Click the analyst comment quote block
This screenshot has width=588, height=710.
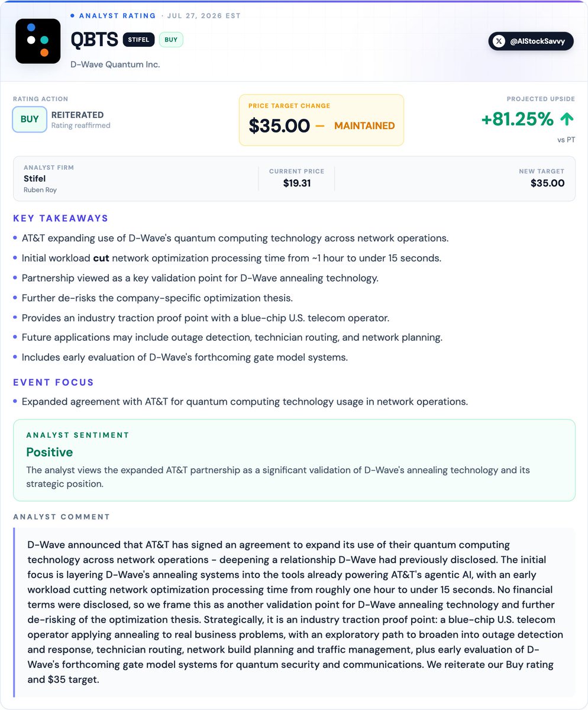click(x=294, y=612)
